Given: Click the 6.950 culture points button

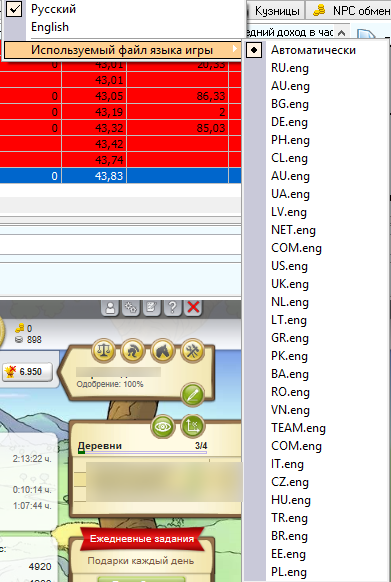Looking at the screenshot, I should (x=27, y=372).
